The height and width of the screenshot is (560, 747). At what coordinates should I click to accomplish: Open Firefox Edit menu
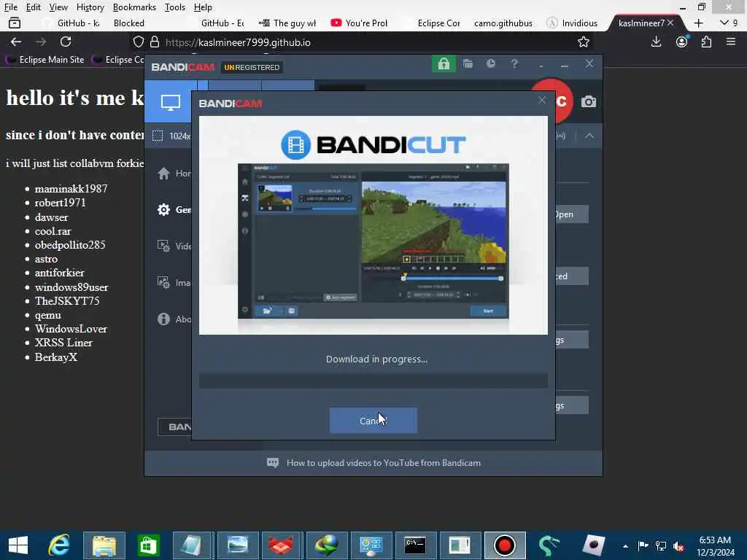33,7
